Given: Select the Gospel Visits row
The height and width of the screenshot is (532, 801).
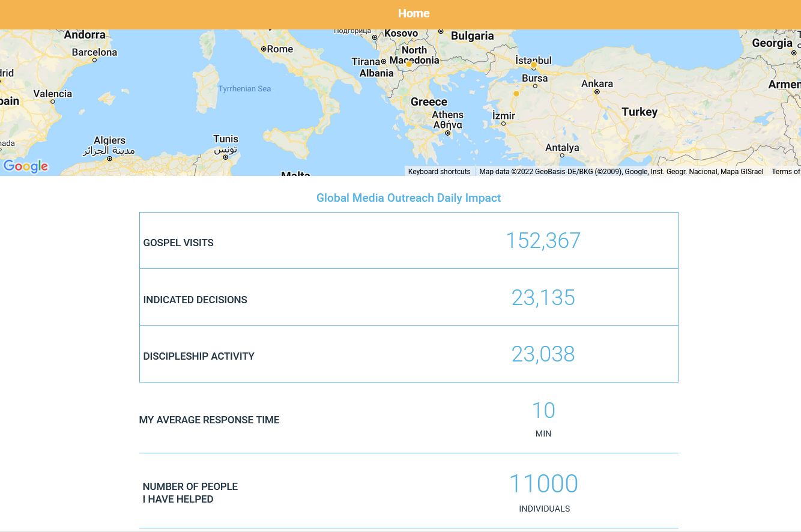Looking at the screenshot, I should point(408,241).
